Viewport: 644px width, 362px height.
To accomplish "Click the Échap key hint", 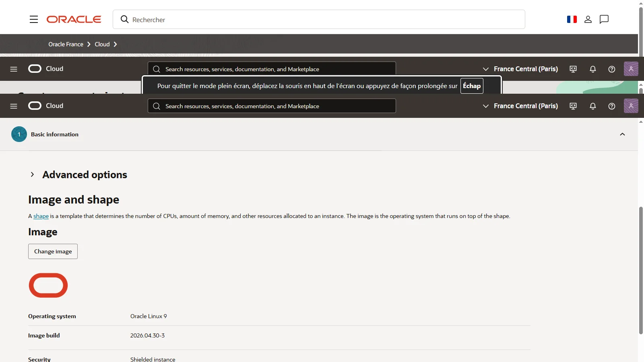I will pos(472,86).
